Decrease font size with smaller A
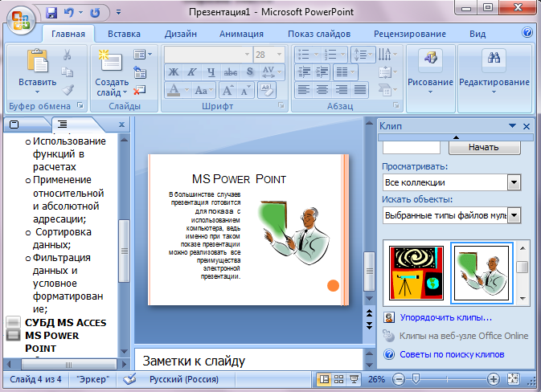 245,90
